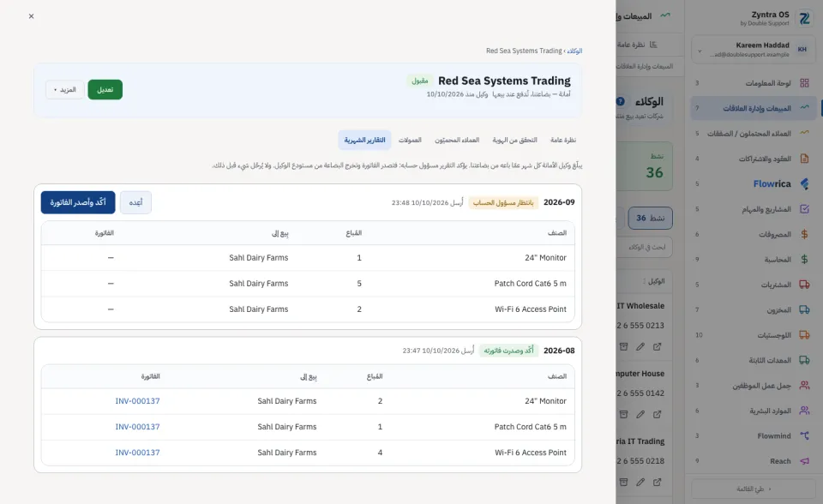Image resolution: width=823 pixels, height=504 pixels.
Task: Open Computer House agent external link icon
Action: pos(658,414)
